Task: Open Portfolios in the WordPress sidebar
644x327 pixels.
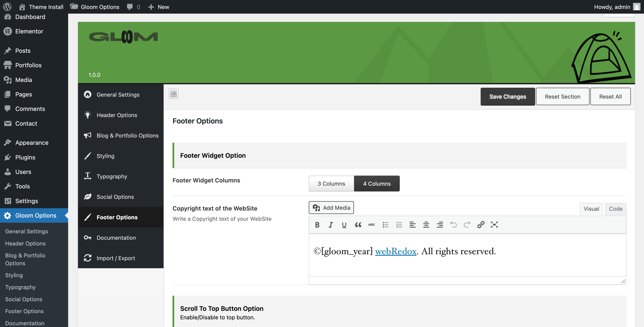Action: [34, 65]
